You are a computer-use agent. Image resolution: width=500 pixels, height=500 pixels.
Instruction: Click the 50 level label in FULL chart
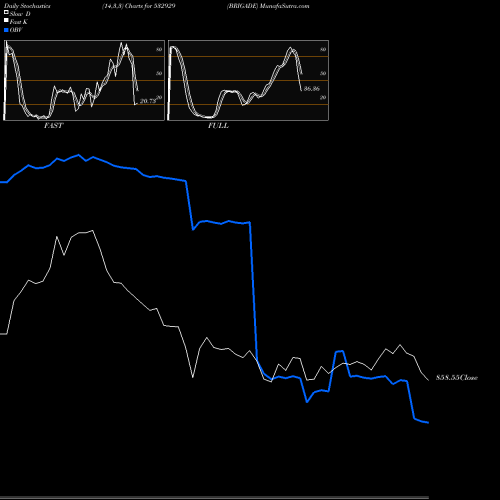click(323, 73)
